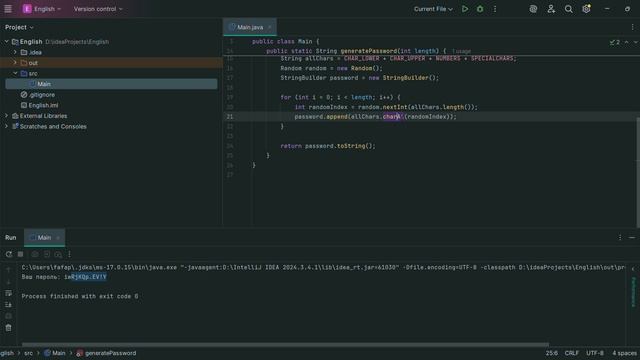Image resolution: width=640 pixels, height=360 pixels.
Task: Click console horizontal scrollbar
Action: click(x=285, y=344)
